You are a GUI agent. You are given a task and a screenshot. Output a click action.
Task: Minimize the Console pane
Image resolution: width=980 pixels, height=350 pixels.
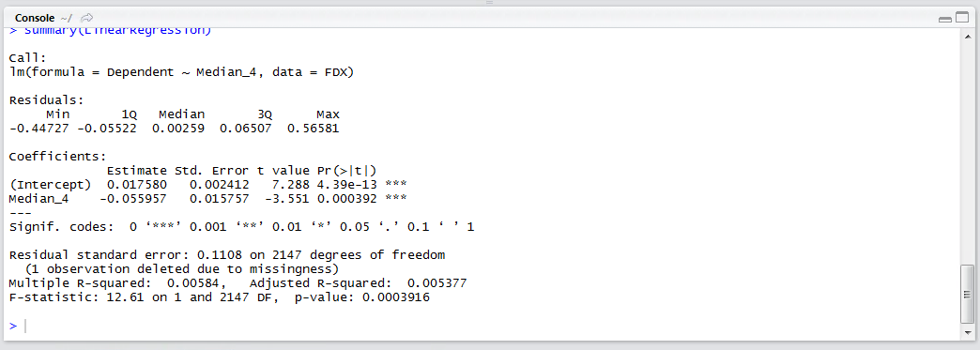[x=944, y=20]
